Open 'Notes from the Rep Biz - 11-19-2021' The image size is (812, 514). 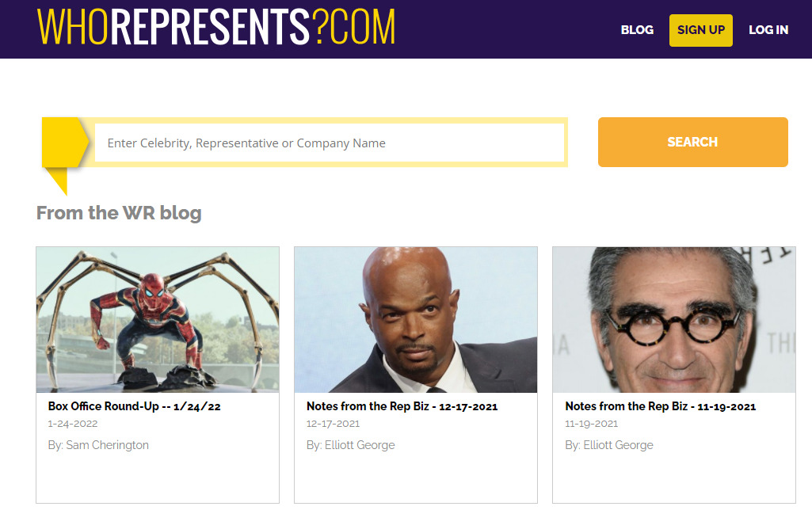tap(660, 406)
